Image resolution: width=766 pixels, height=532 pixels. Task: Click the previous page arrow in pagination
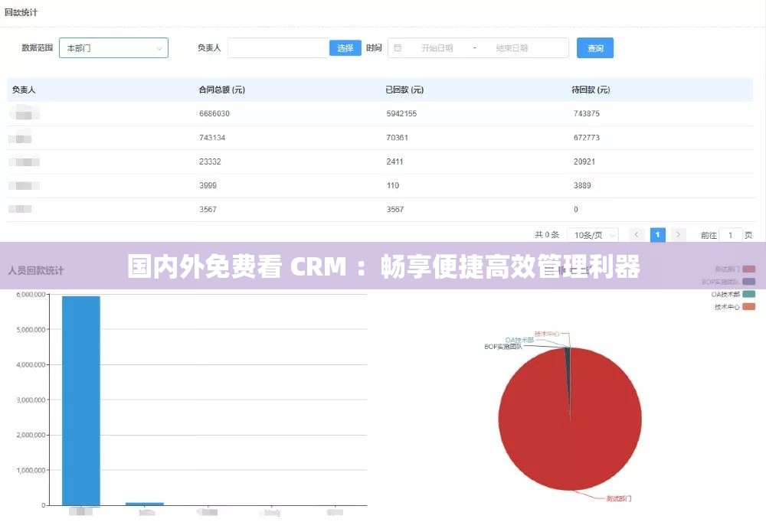point(637,234)
